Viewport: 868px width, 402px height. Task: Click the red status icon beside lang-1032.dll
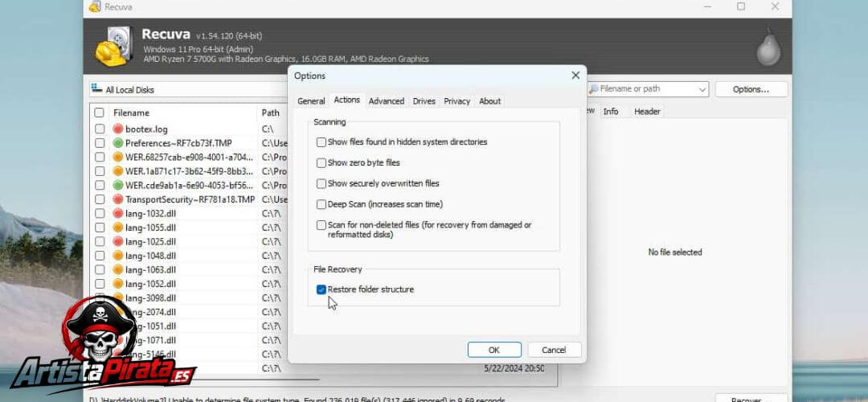click(x=118, y=213)
